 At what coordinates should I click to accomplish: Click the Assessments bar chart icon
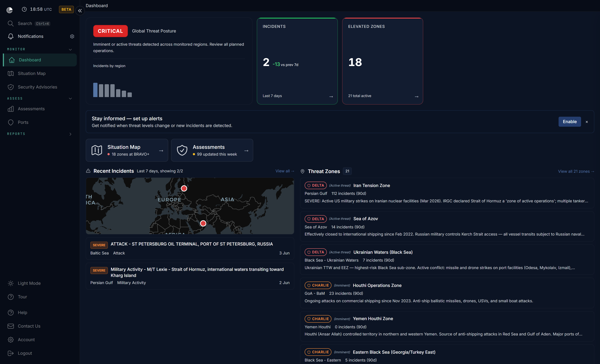[11, 109]
